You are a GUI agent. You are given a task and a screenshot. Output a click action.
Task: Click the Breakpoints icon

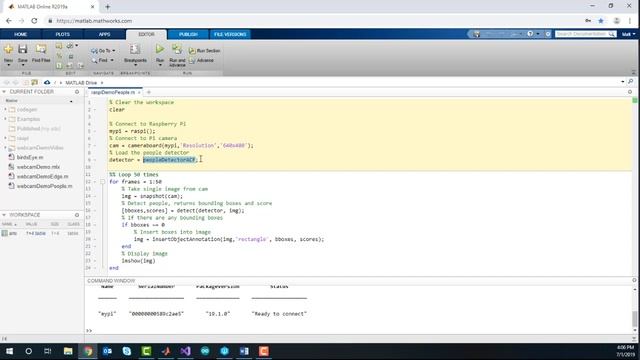(x=135, y=49)
